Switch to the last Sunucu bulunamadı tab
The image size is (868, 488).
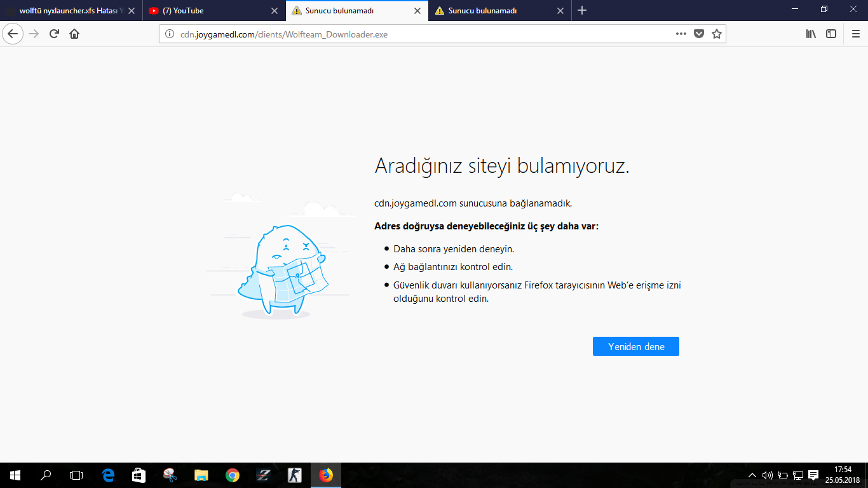[499, 11]
